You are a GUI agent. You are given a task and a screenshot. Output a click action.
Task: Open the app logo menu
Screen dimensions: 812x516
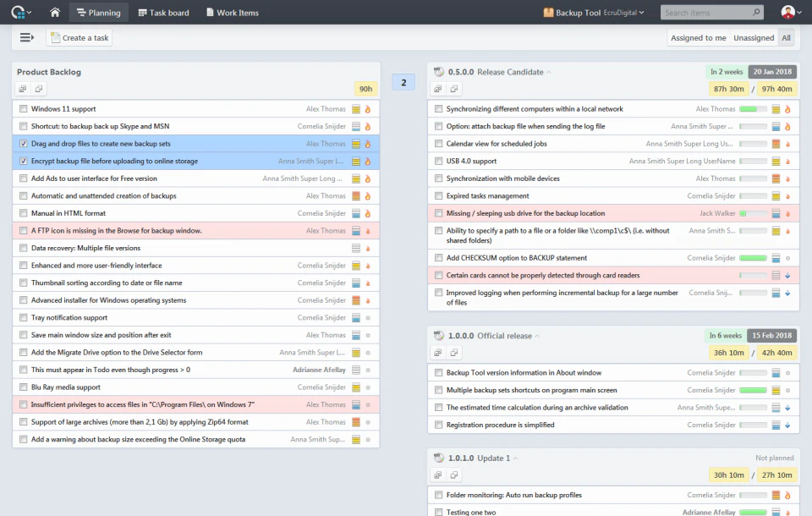tap(20, 12)
